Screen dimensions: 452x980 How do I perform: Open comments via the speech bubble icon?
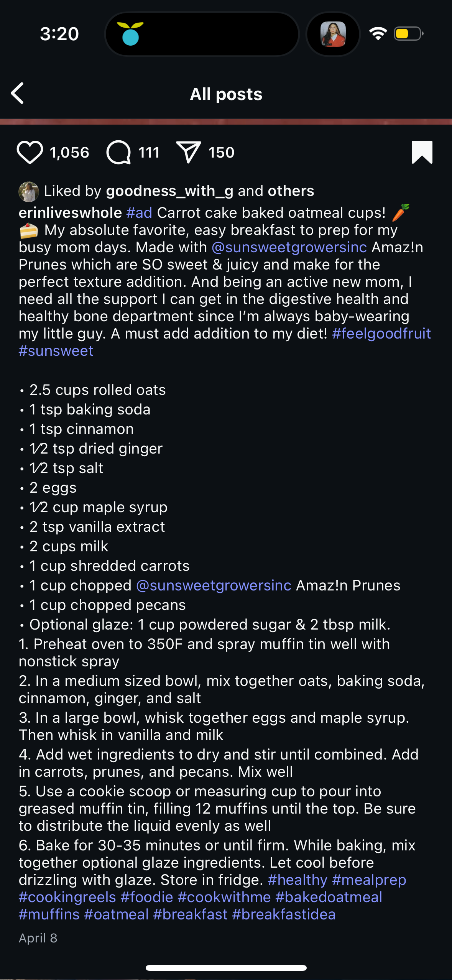pos(118,153)
